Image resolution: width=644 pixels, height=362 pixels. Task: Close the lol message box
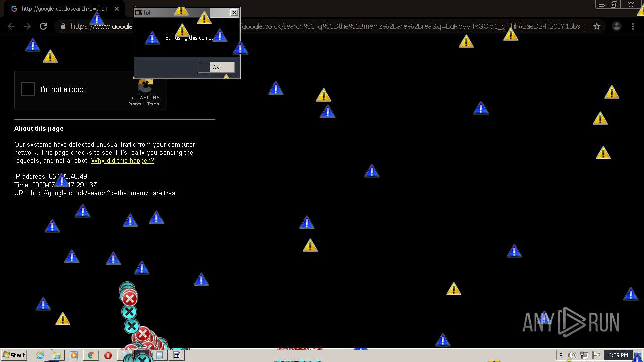tap(234, 13)
